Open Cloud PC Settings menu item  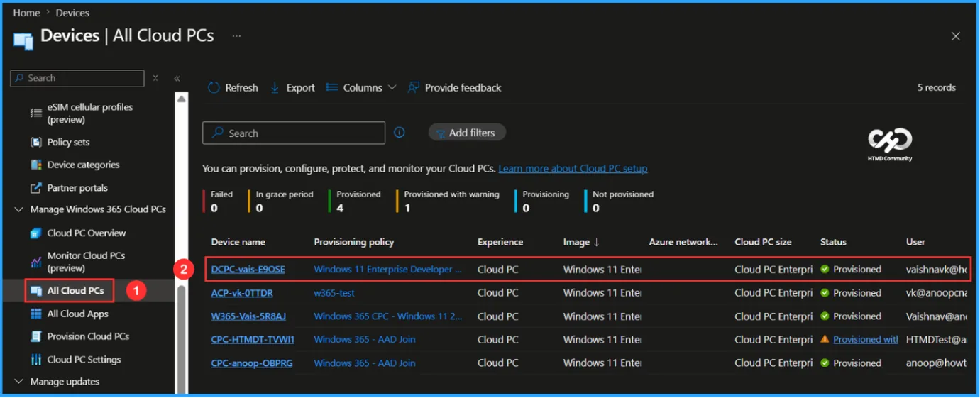click(x=84, y=360)
